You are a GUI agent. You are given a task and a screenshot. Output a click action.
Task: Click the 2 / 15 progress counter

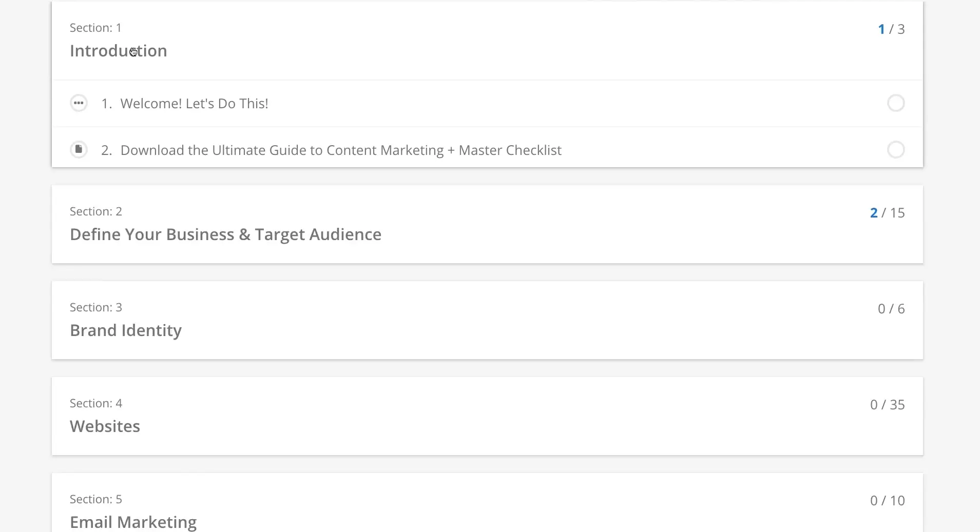tap(887, 213)
